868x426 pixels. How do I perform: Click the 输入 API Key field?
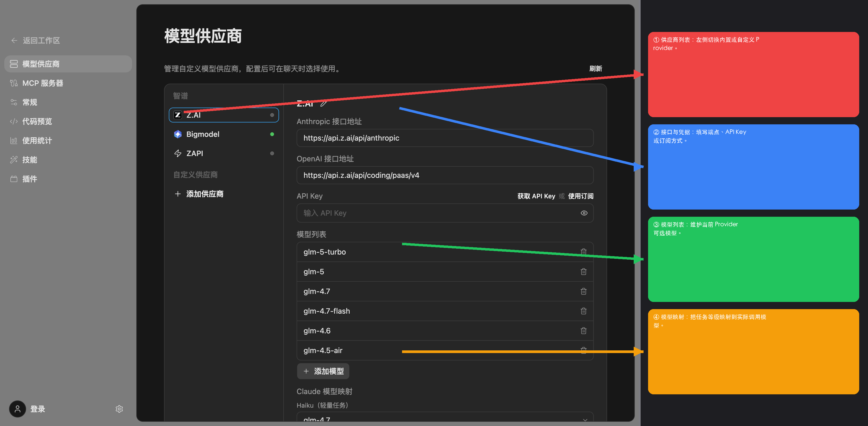[445, 213]
